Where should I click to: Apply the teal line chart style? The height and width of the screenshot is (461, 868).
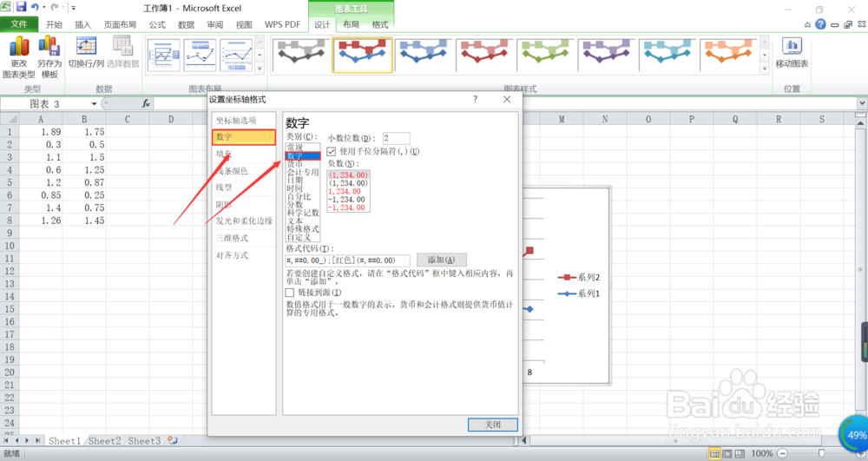pos(667,55)
